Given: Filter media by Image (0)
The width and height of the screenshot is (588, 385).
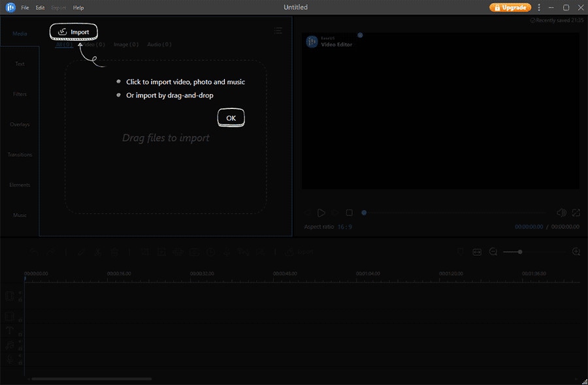Looking at the screenshot, I should pyautogui.click(x=126, y=44).
